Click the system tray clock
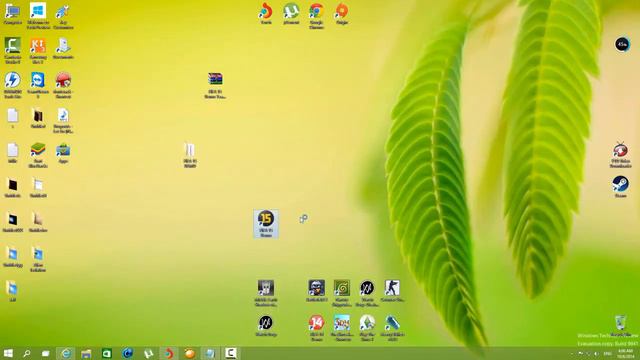Image resolution: width=640 pixels, height=360 pixels. (625, 353)
